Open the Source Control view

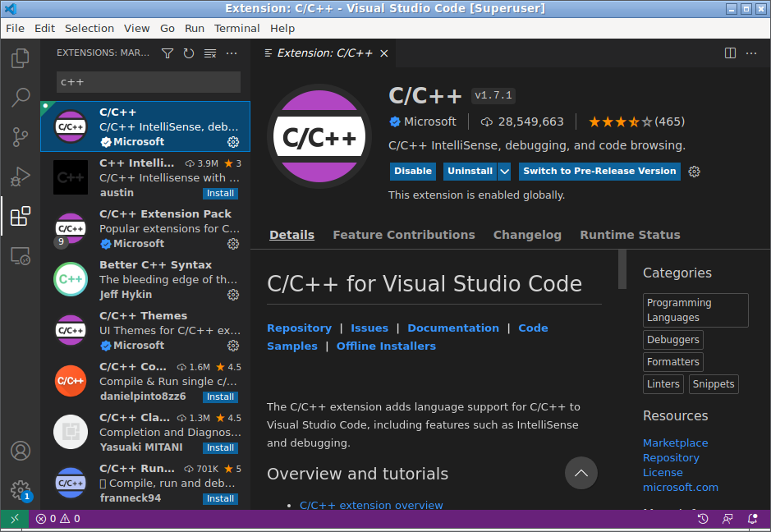coord(21,137)
